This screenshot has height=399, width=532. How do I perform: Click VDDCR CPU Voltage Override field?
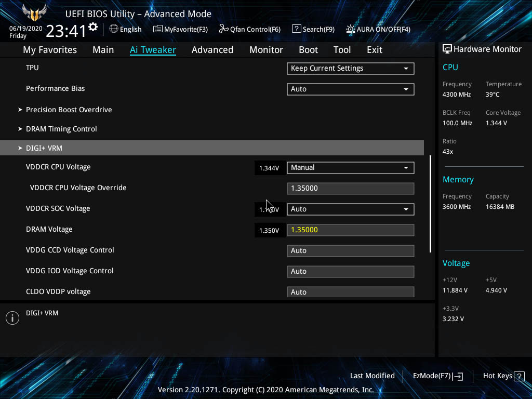351,189
